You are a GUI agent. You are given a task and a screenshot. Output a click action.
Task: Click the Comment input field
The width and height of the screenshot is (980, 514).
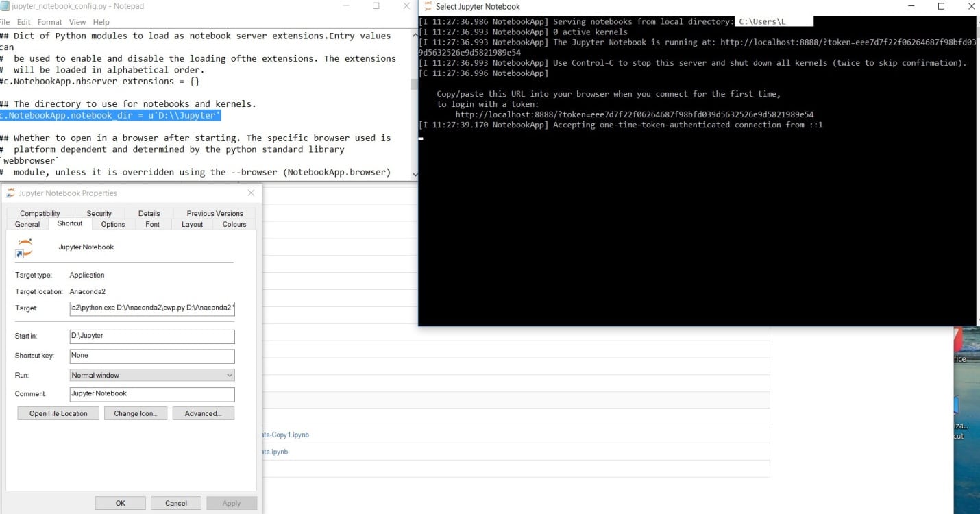pos(152,394)
